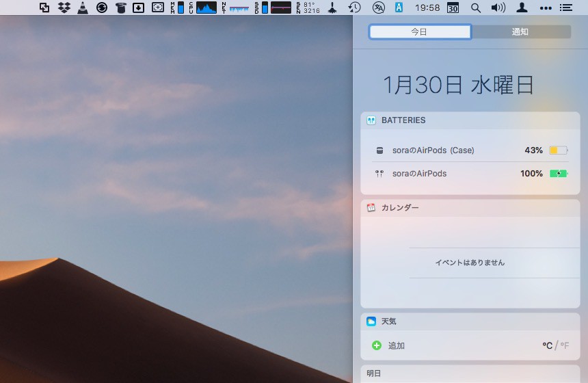This screenshot has width=588, height=383.
Task: Click the AirPods earbuds row icon
Action: [379, 174]
